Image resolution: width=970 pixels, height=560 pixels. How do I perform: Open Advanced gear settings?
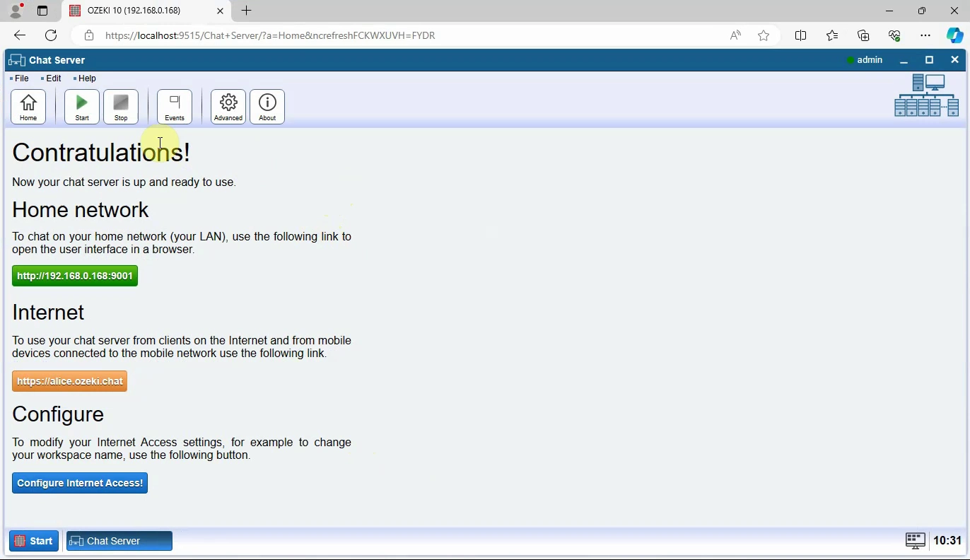click(228, 107)
